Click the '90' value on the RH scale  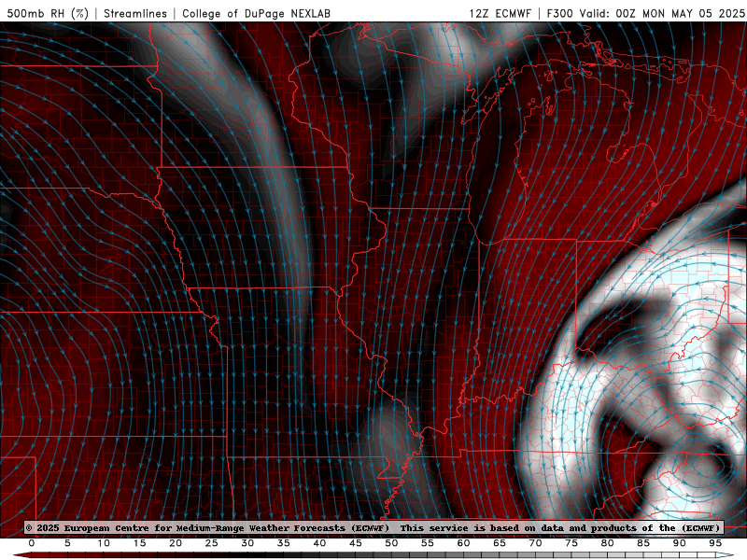pos(680,543)
